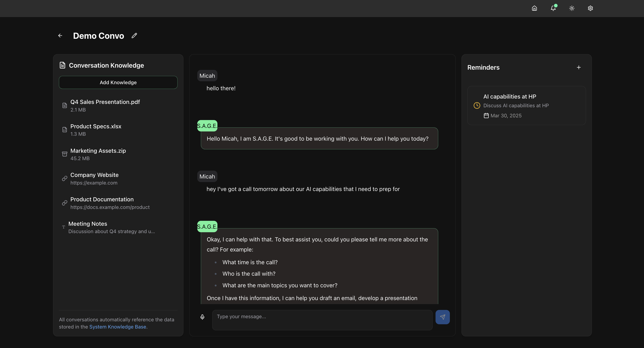Open the System Knowledge Base link
The image size is (644, 348).
click(118, 327)
